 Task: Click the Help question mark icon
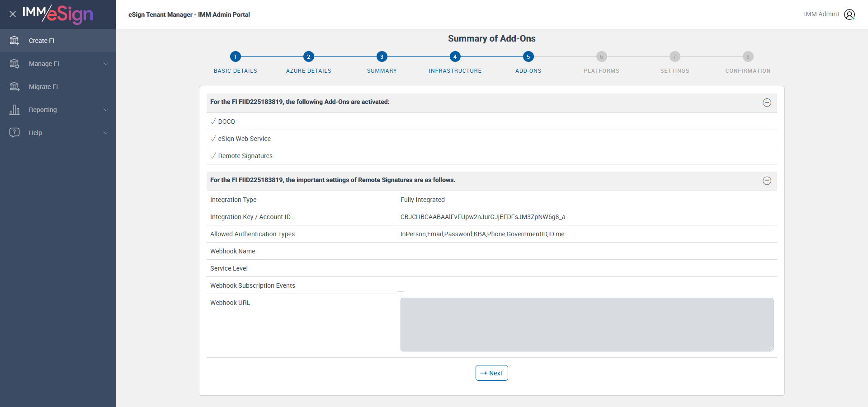[14, 132]
